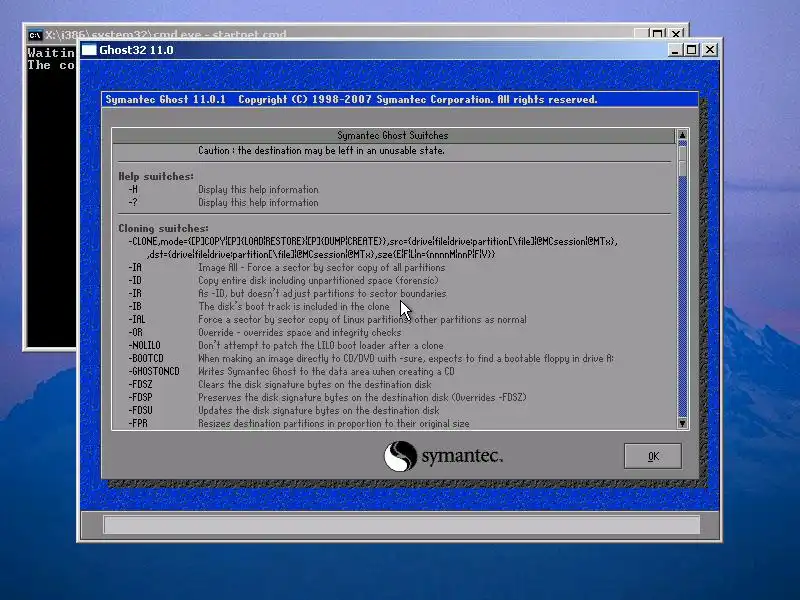Click the Symantec Ghost 11.0.1 copyright banner
The height and width of the screenshot is (600, 800).
pyautogui.click(x=399, y=99)
